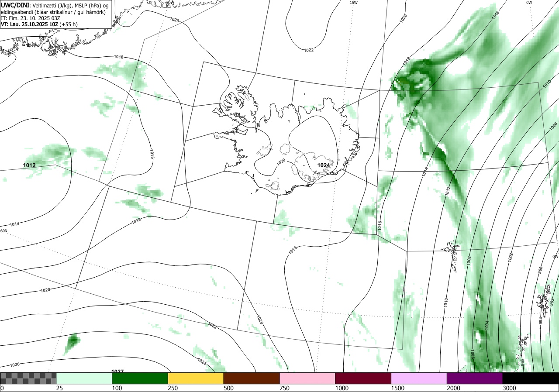Click the light green 25–100 legend swatch
This screenshot has width=559, height=392.
[84, 378]
